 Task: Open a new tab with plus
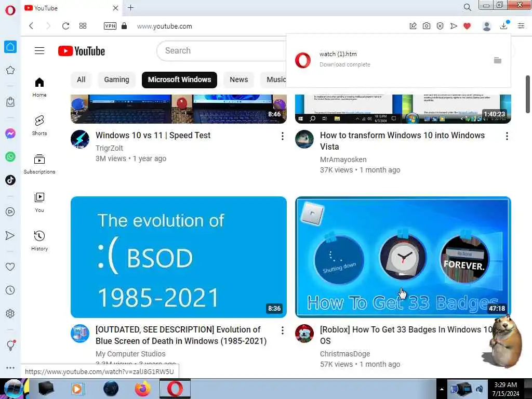[x=131, y=8]
